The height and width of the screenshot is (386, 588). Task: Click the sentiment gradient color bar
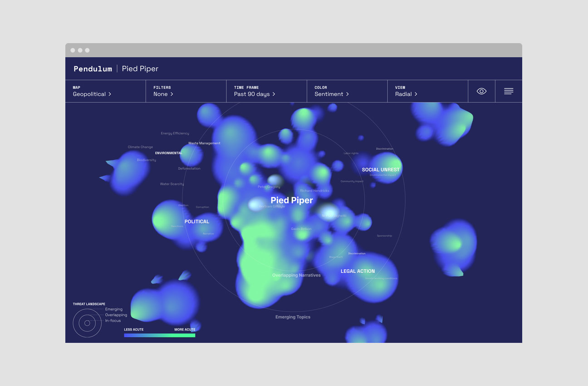[160, 336]
